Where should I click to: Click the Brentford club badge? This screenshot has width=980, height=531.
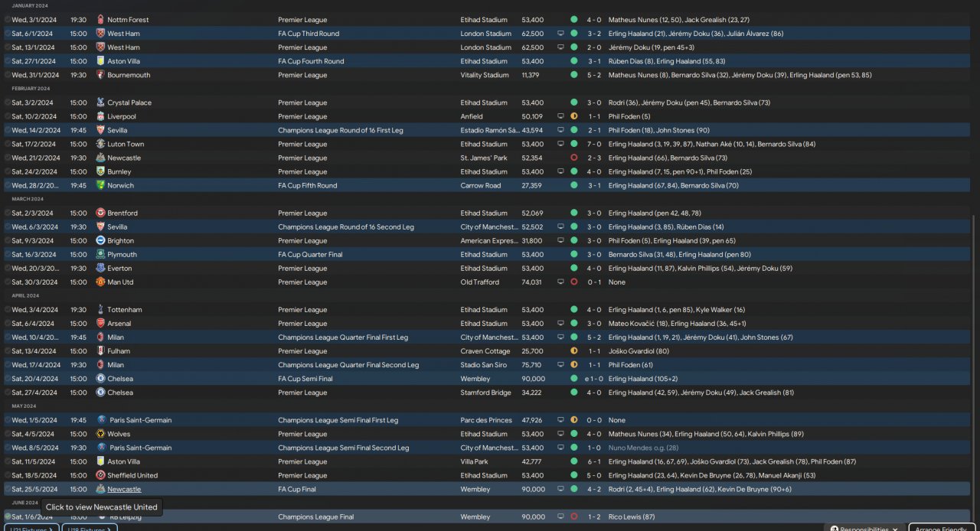(x=100, y=213)
